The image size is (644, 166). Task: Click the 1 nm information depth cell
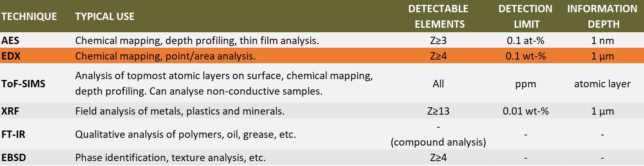click(602, 40)
